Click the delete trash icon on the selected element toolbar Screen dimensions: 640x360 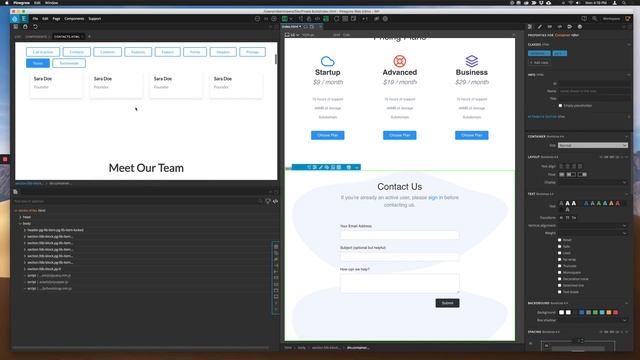[348, 167]
